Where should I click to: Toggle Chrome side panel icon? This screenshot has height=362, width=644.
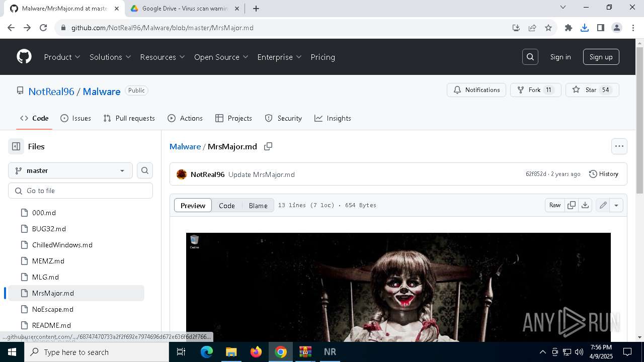pyautogui.click(x=601, y=28)
